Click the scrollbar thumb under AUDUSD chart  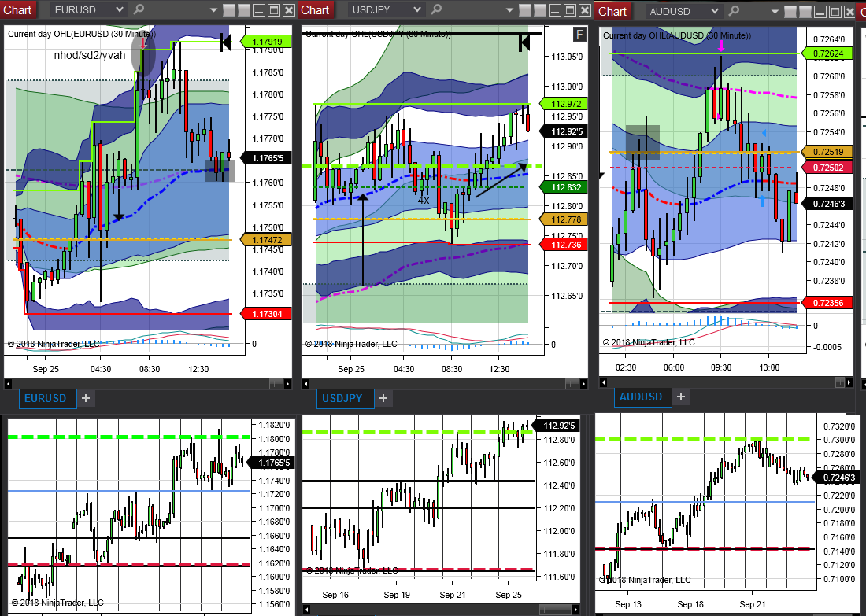point(841,382)
